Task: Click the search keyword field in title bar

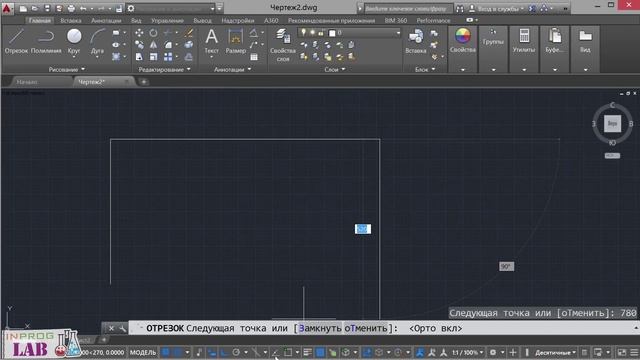Action: coord(407,8)
